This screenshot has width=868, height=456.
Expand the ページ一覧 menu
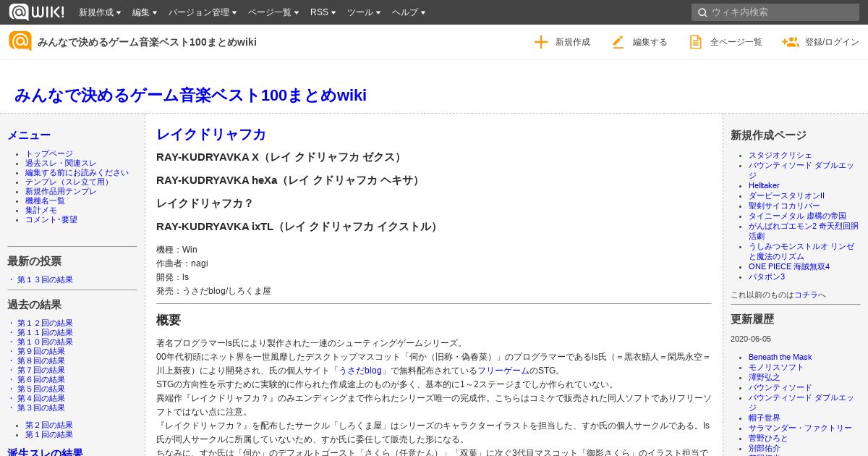273,12
